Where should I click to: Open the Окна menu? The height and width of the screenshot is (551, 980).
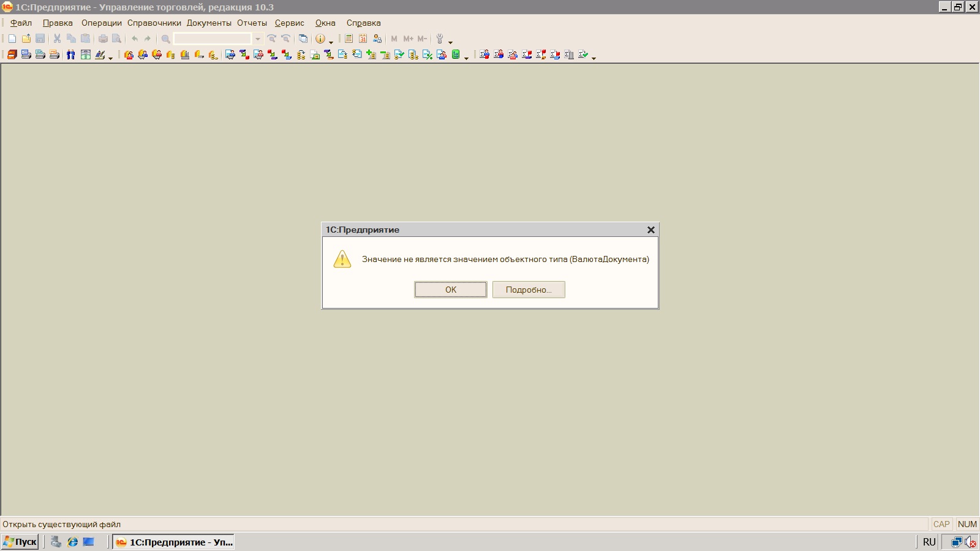click(x=325, y=23)
